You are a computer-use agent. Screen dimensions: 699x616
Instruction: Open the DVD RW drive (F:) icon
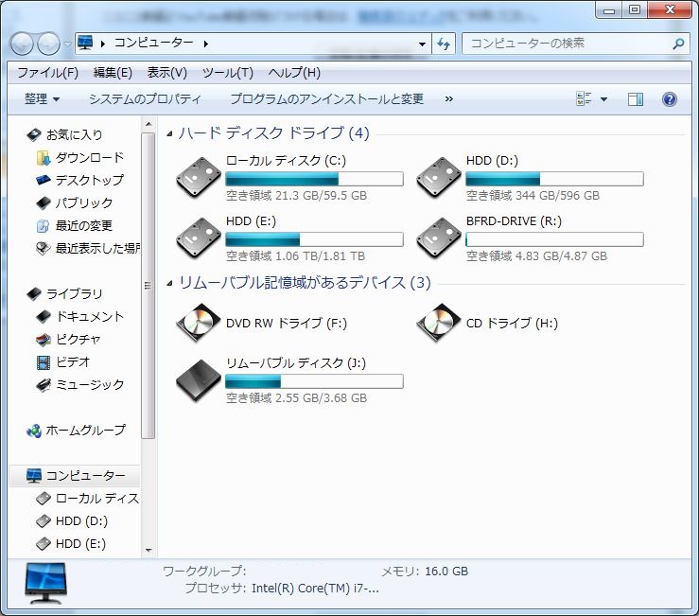point(199,324)
